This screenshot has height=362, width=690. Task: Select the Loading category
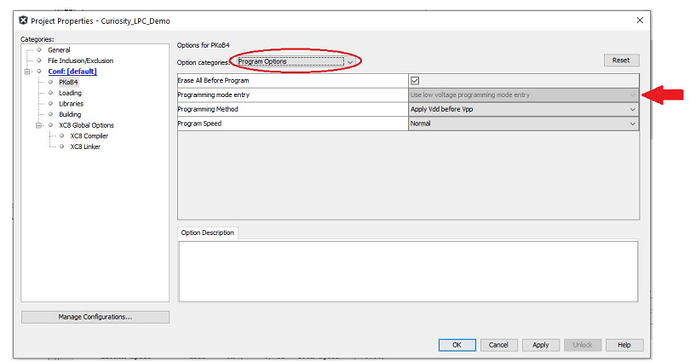tap(70, 93)
